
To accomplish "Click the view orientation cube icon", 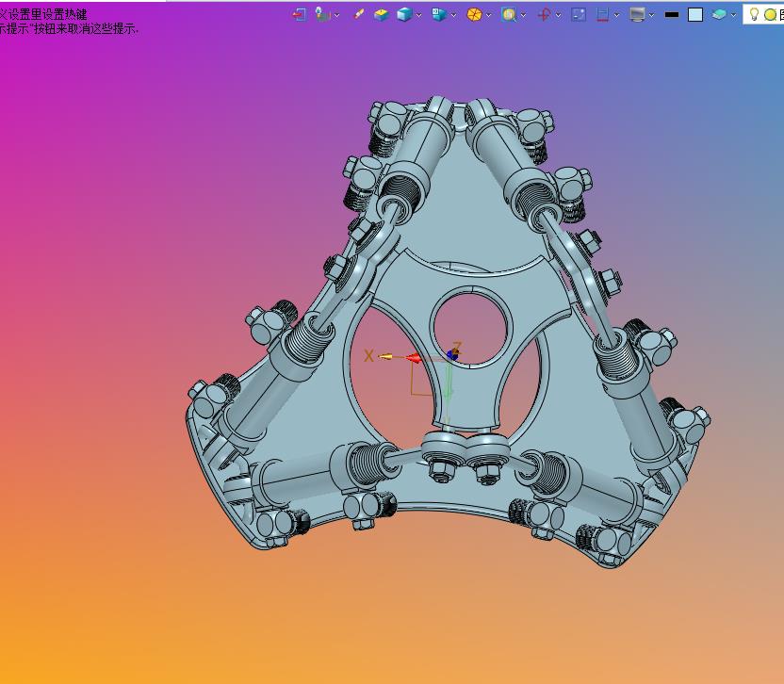I will click(x=439, y=14).
